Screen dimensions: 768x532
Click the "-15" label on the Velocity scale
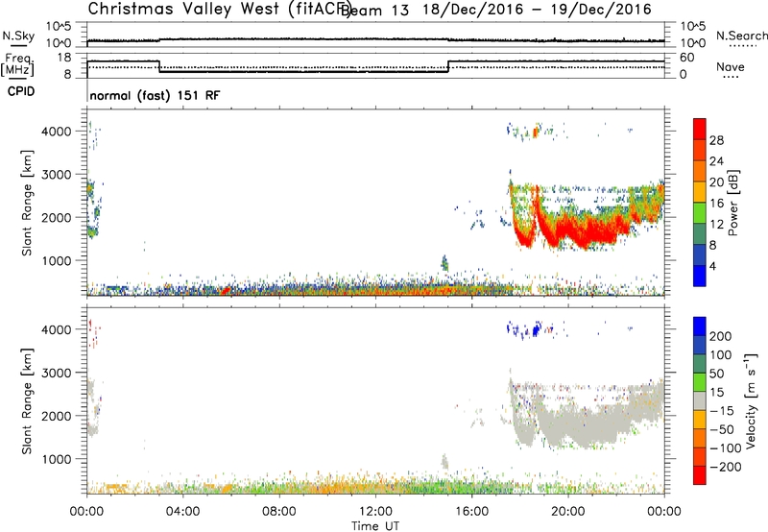pos(722,411)
